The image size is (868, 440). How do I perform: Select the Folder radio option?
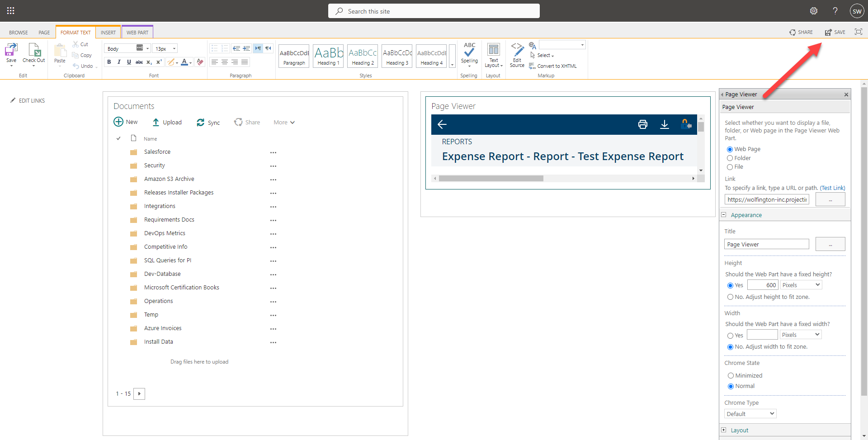pos(730,158)
